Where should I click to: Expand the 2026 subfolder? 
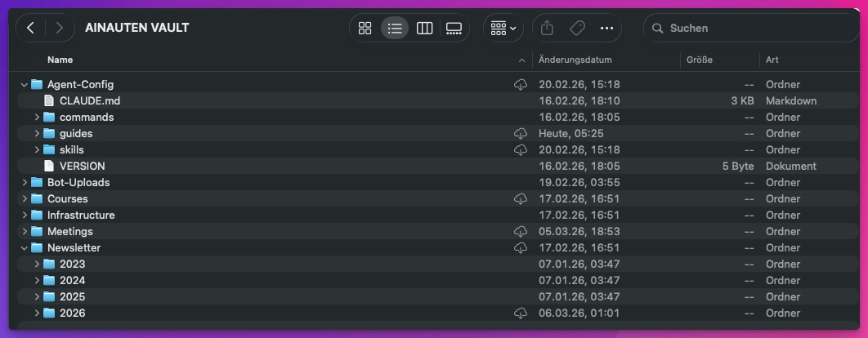click(37, 313)
